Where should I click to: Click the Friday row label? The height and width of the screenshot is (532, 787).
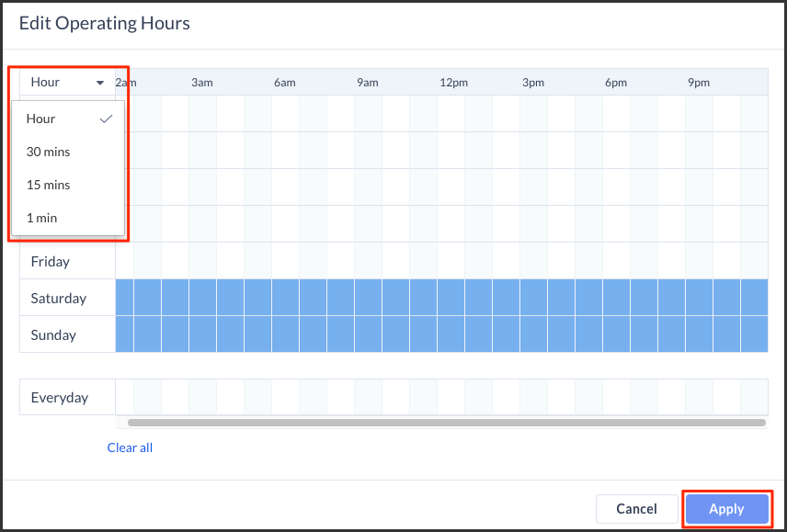(x=51, y=262)
